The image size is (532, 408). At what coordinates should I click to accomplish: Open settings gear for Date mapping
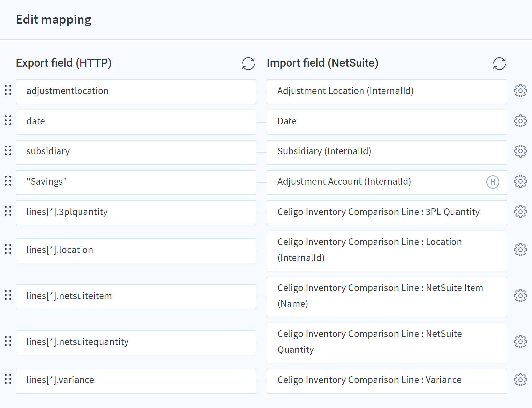(520, 121)
